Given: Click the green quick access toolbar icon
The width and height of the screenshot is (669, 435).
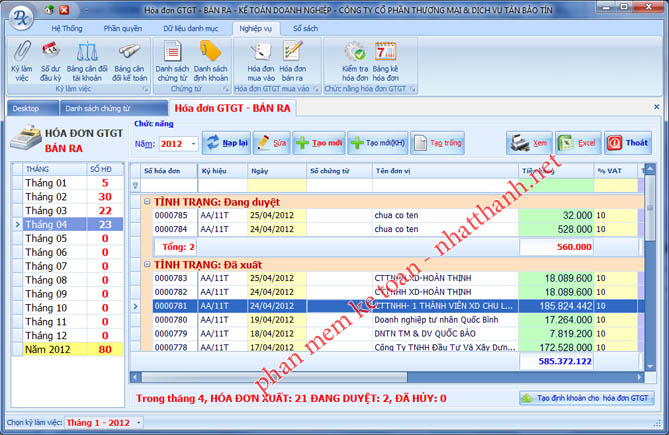Looking at the screenshot, I should [x=49, y=9].
